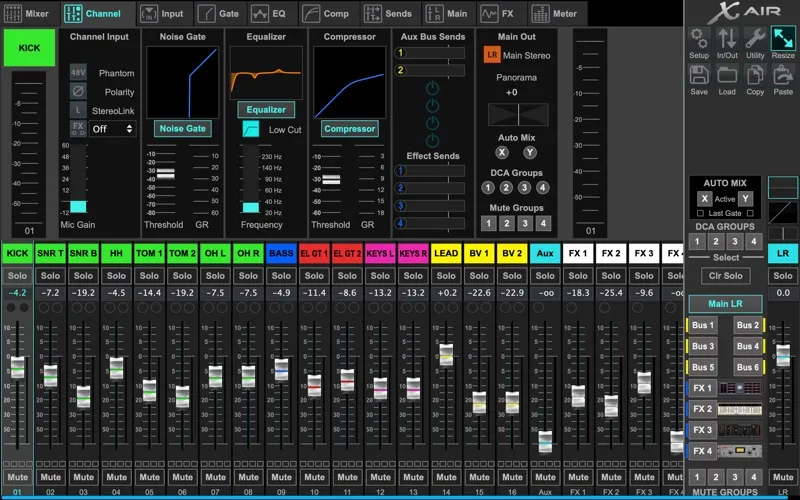
Task: Click the Load folder icon
Action: (x=727, y=75)
